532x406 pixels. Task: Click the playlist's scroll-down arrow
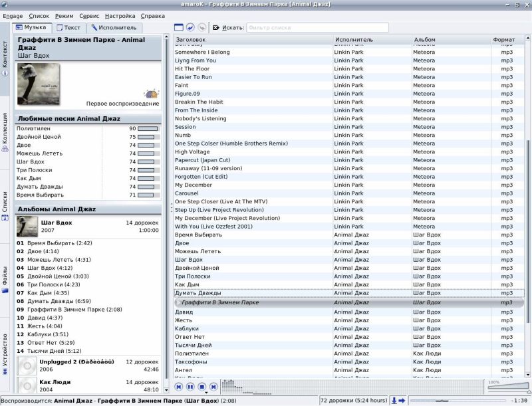coord(527,375)
